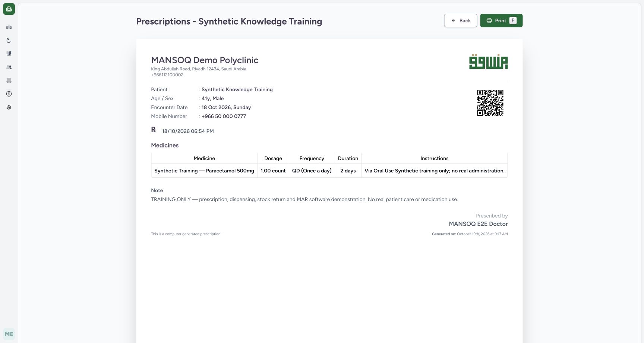Image resolution: width=644 pixels, height=343 pixels.
Task: Click the timestamp 18/10/2026 06:54 PM
Action: click(188, 131)
